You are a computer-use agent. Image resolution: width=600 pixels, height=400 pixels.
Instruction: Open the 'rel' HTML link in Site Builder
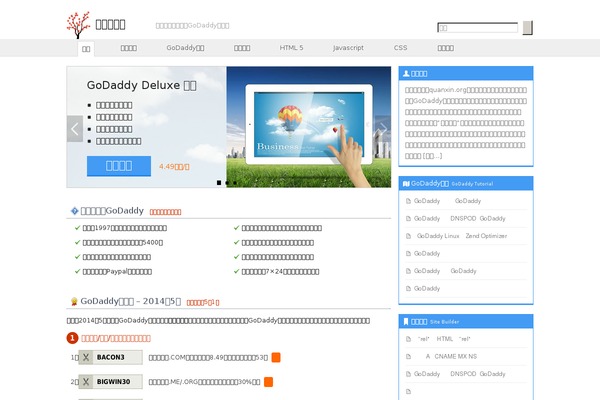(x=444, y=339)
